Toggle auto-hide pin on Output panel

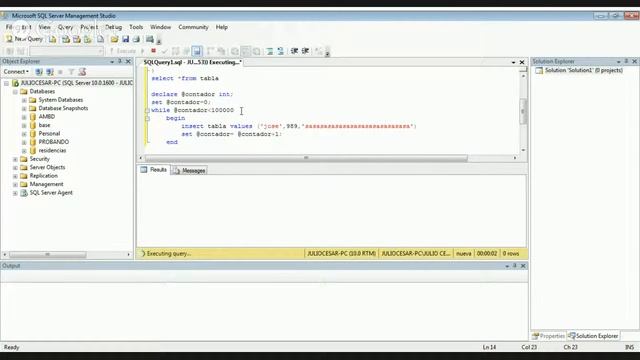tap(515, 266)
